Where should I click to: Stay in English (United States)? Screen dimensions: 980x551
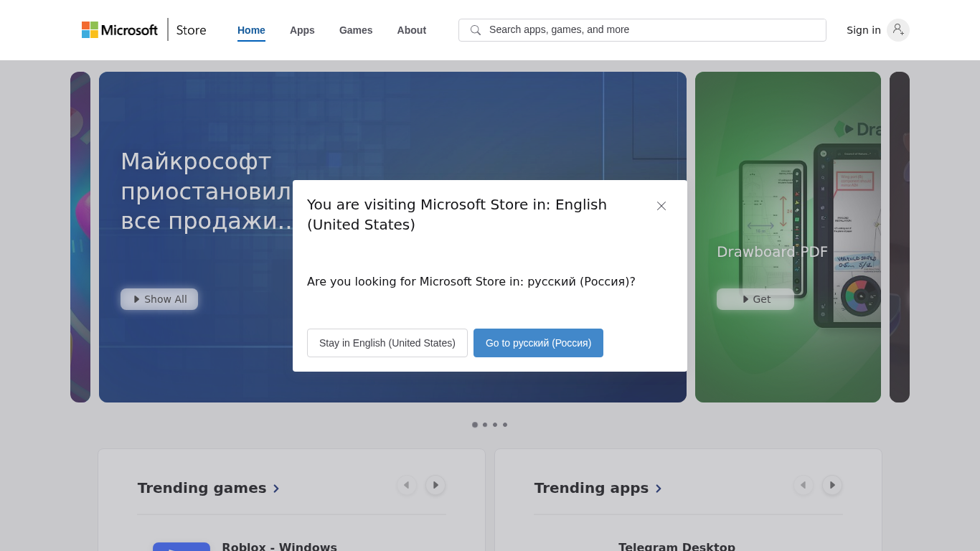(x=387, y=343)
